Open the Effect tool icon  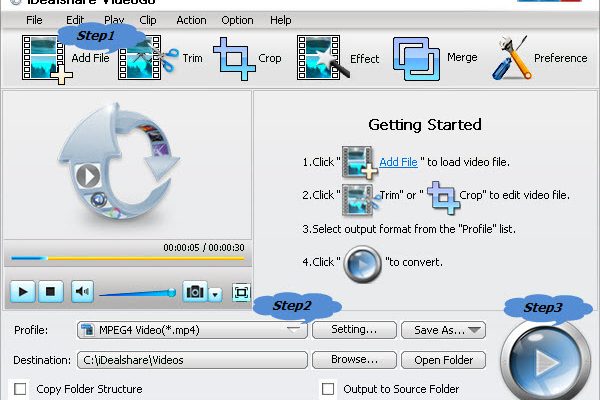tap(322, 57)
